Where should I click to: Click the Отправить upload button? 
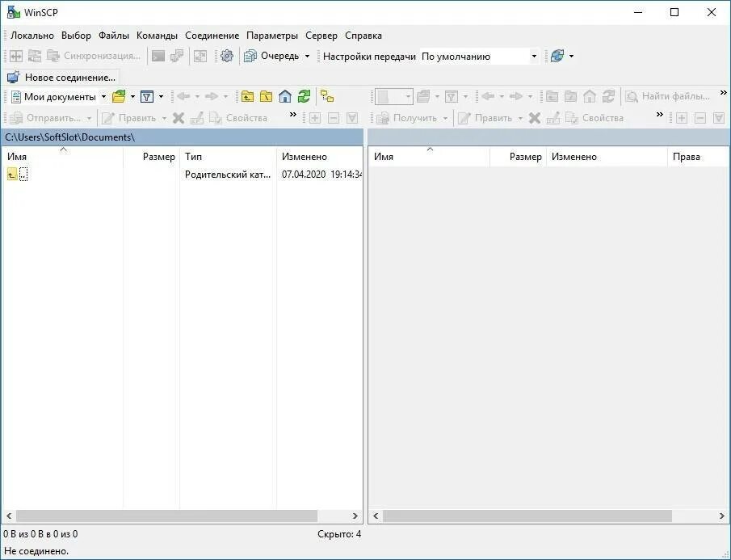pyautogui.click(x=44, y=118)
